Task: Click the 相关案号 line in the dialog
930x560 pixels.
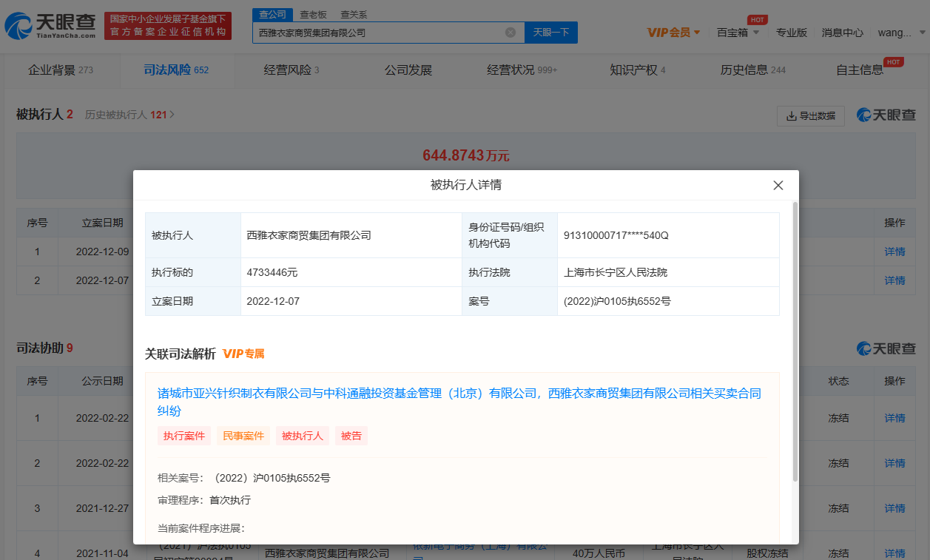Action: point(244,478)
